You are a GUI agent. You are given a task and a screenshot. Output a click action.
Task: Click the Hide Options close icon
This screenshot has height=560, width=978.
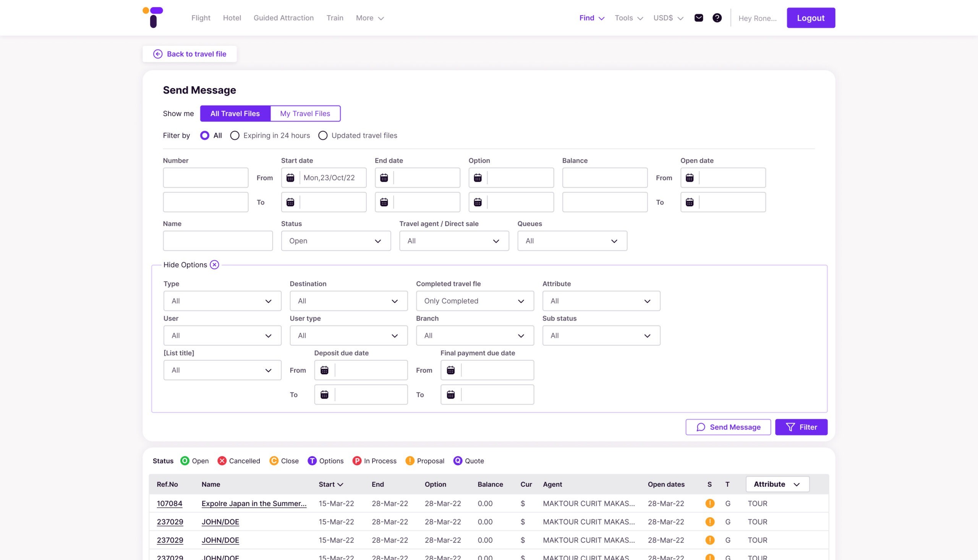click(x=214, y=265)
